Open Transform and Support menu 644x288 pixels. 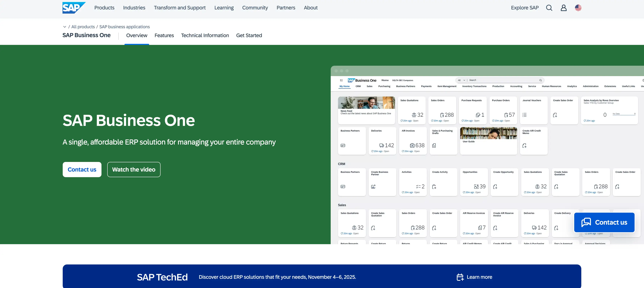point(180,8)
